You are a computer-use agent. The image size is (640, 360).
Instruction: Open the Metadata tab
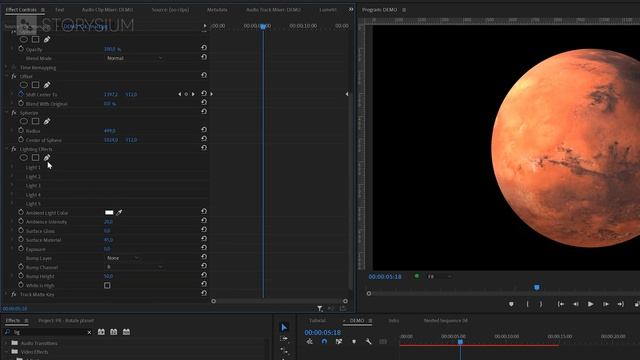217,9
